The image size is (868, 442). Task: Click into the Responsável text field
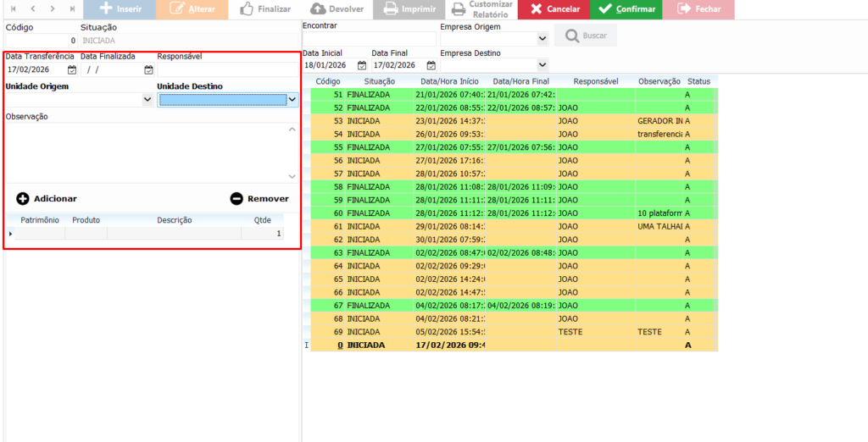coord(227,70)
